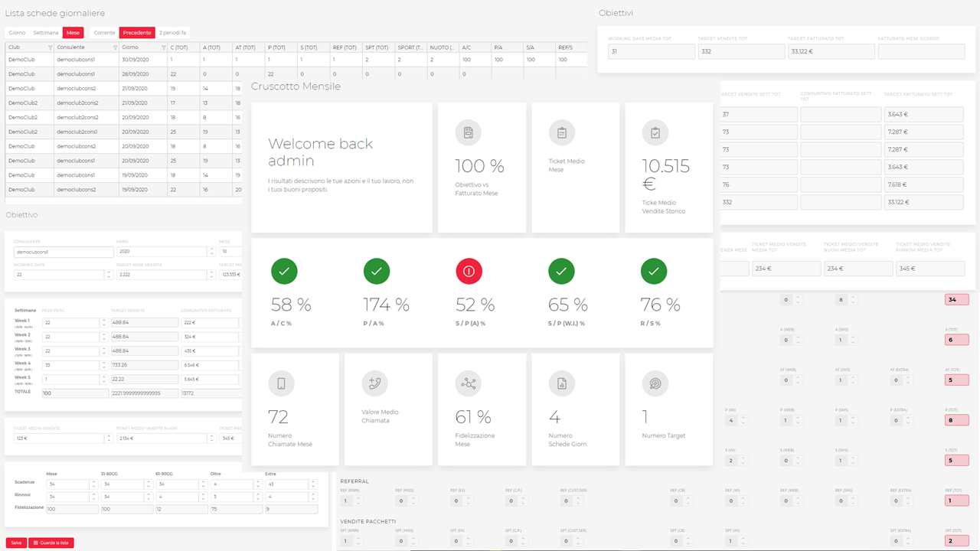Select the Corrente period option

(x=105, y=33)
